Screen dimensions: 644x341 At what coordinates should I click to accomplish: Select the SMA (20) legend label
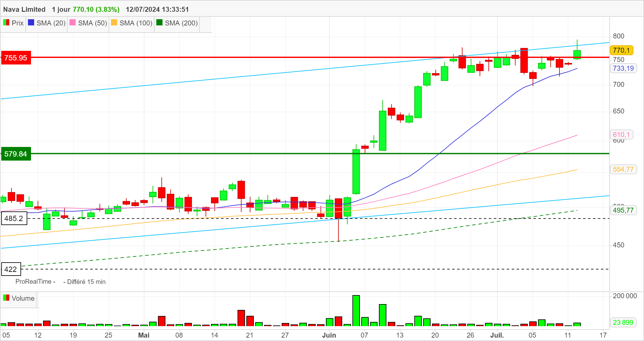tap(51, 23)
